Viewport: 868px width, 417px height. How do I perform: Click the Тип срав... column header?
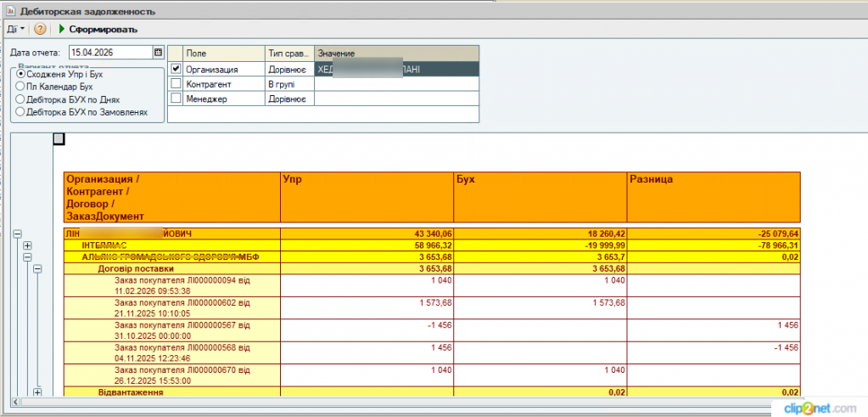(x=289, y=54)
